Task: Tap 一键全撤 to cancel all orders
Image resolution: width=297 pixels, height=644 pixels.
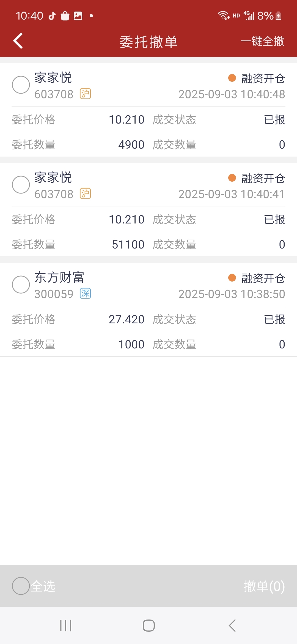Action: (262, 41)
